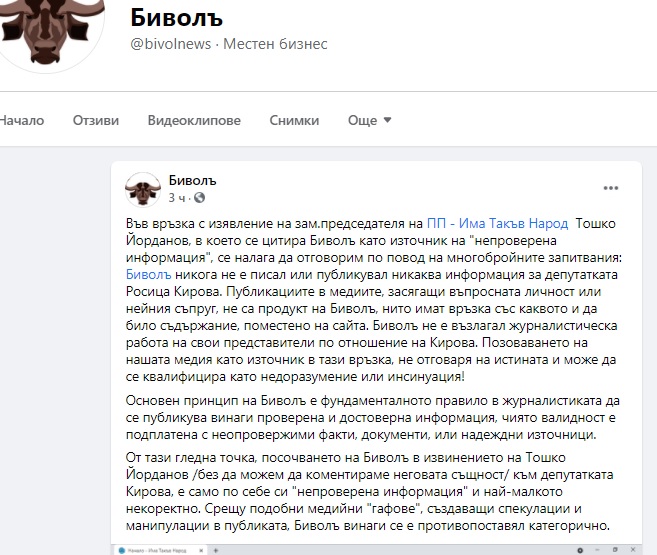Open the post options three-dots menu
This screenshot has width=657, height=555.
[x=610, y=188]
